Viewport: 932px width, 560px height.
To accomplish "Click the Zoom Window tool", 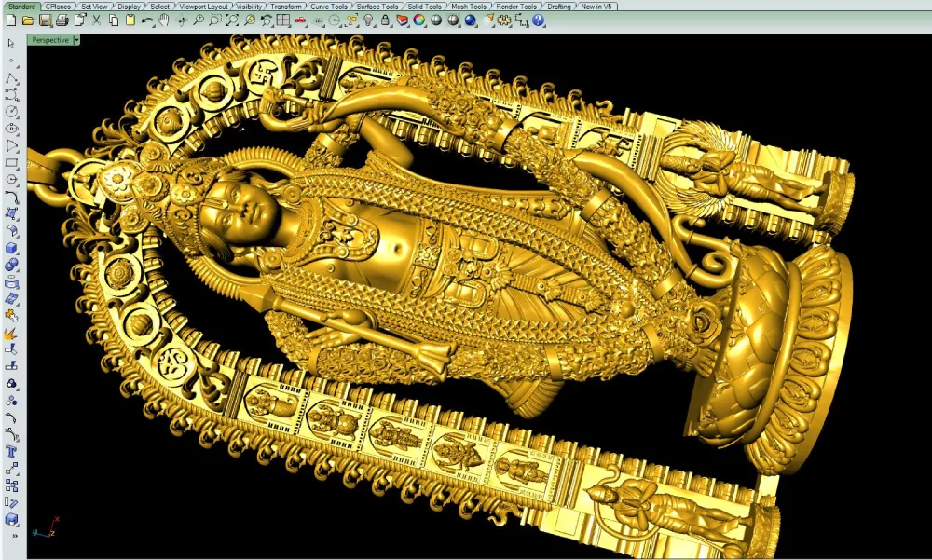I will tap(215, 20).
